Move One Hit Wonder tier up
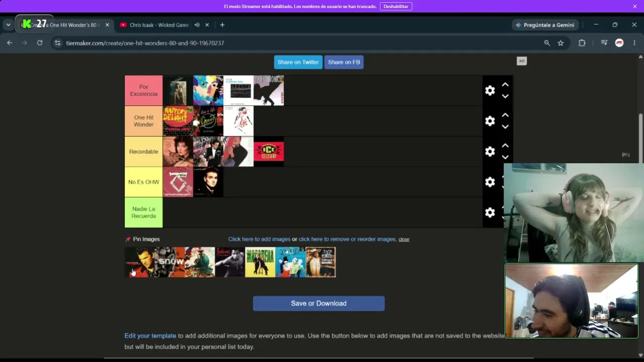Viewport: 644px width, 362px height. pyautogui.click(x=505, y=116)
